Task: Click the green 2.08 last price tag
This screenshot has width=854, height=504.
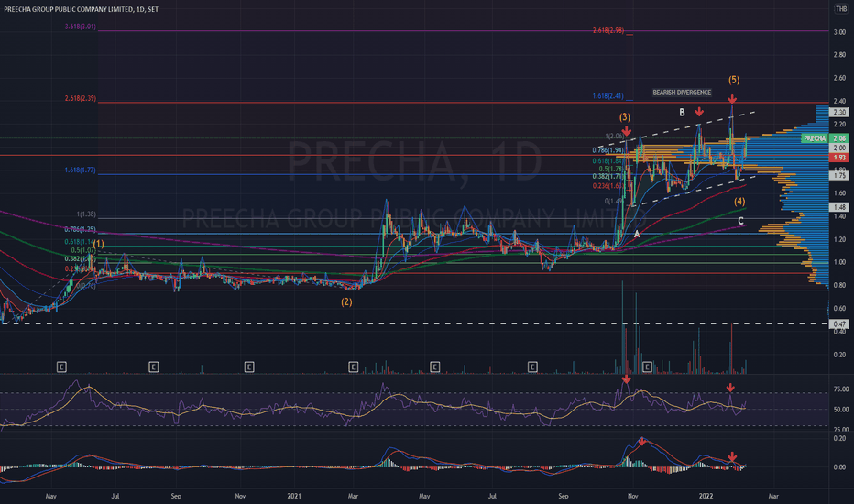Action: (839, 138)
